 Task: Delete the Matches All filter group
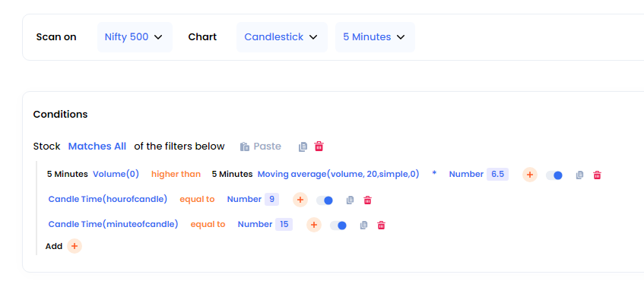tap(319, 147)
